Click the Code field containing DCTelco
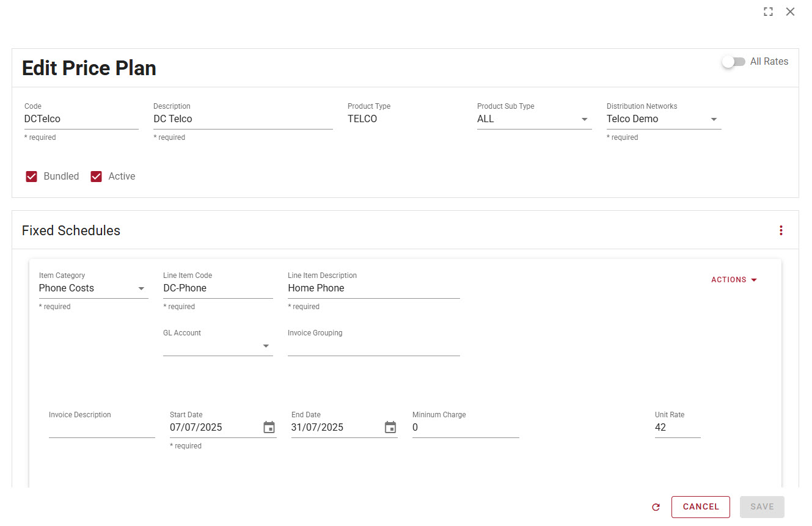 pyautogui.click(x=81, y=119)
